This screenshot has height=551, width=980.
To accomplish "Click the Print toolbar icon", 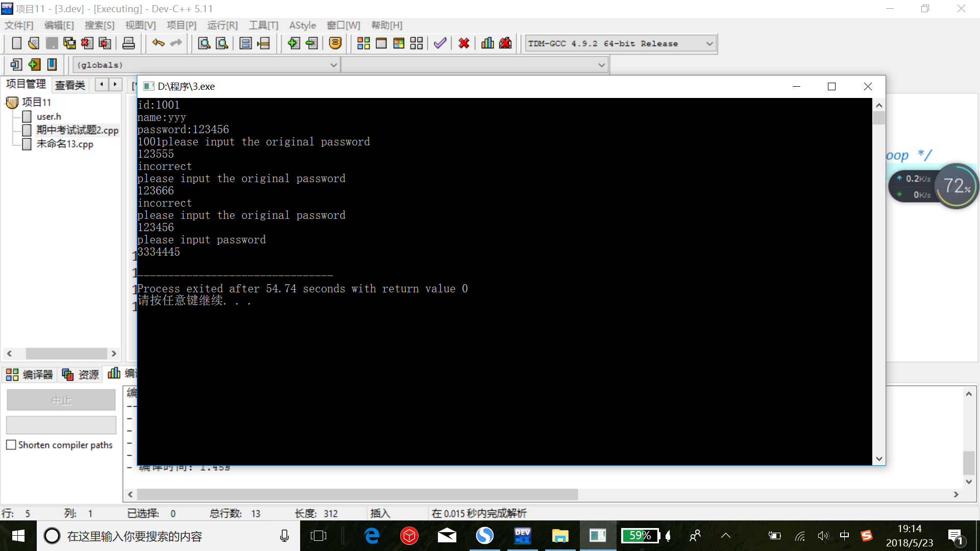I will point(129,43).
